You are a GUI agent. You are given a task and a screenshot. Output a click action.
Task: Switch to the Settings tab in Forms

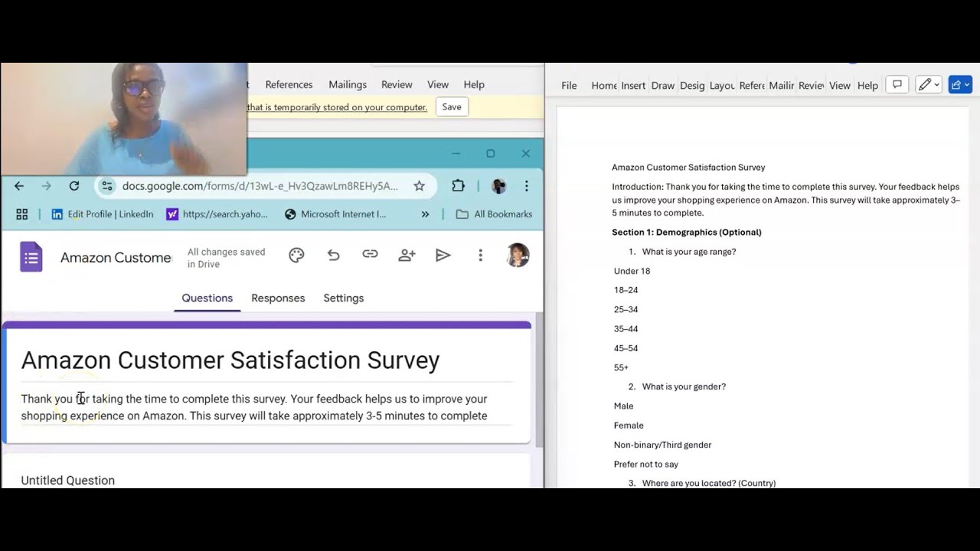coord(343,298)
